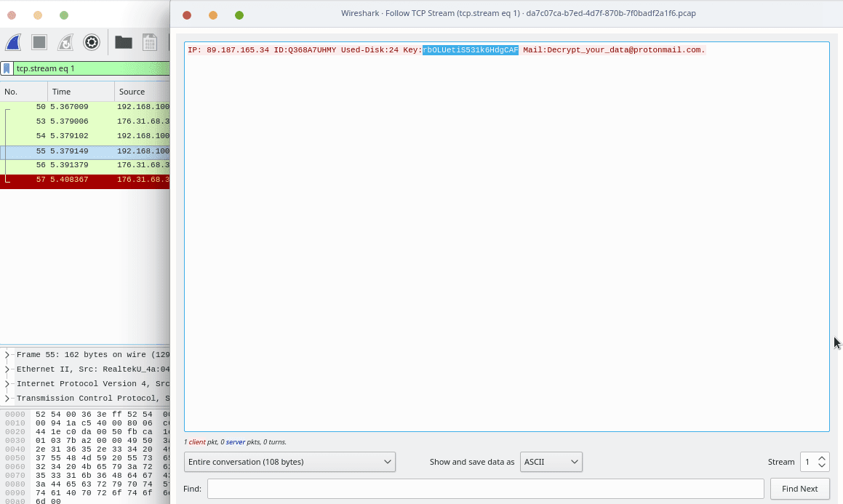843x504 pixels.
Task: Click hex dump line at offset 0040
Action: (x=86, y=449)
